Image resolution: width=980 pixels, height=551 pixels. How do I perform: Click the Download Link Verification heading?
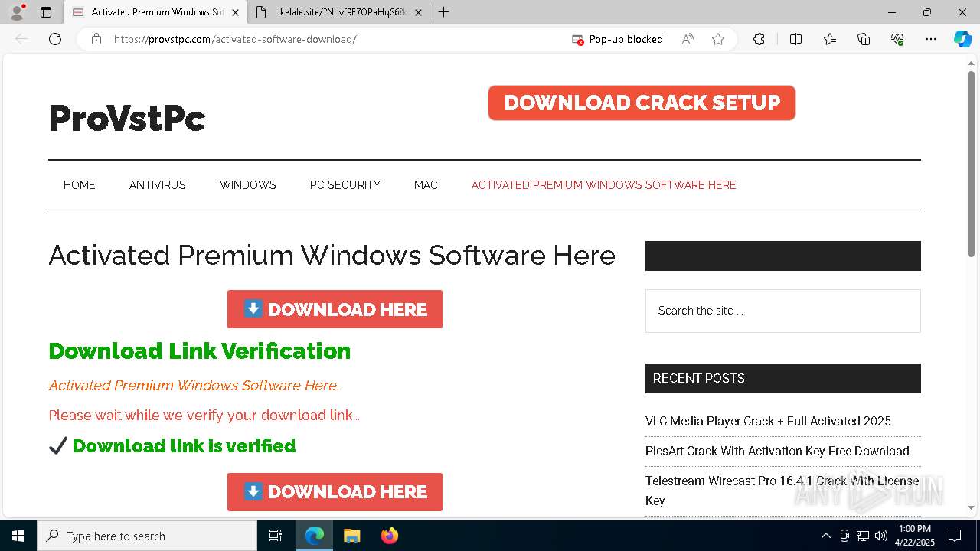pos(199,351)
